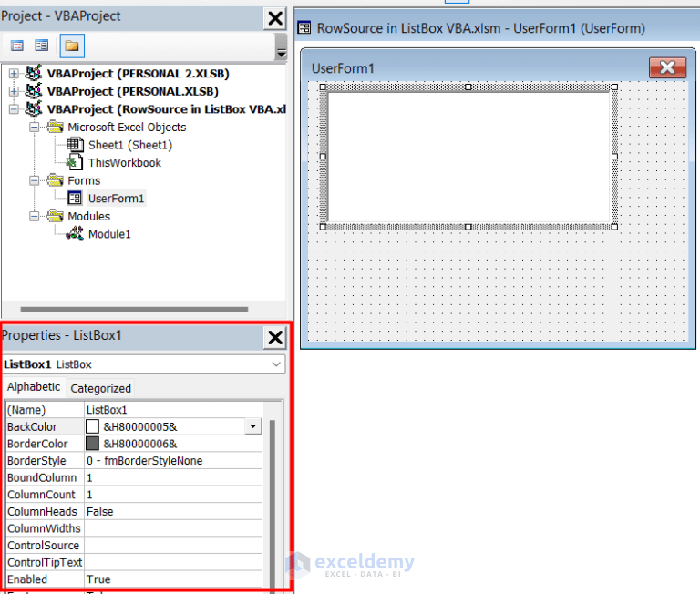Click the UserForm1 caption title

coord(343,68)
